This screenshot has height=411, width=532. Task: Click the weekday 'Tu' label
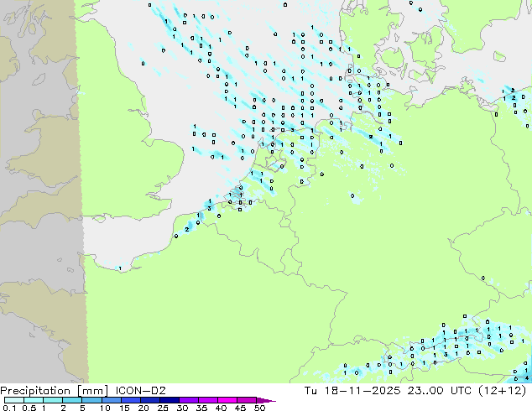[310, 391]
